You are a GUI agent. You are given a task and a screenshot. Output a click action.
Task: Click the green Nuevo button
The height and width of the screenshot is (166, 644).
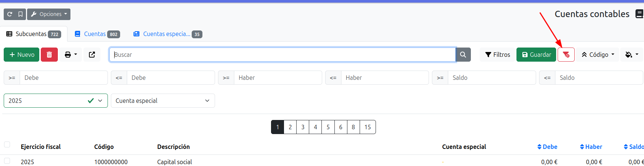pyautogui.click(x=22, y=55)
